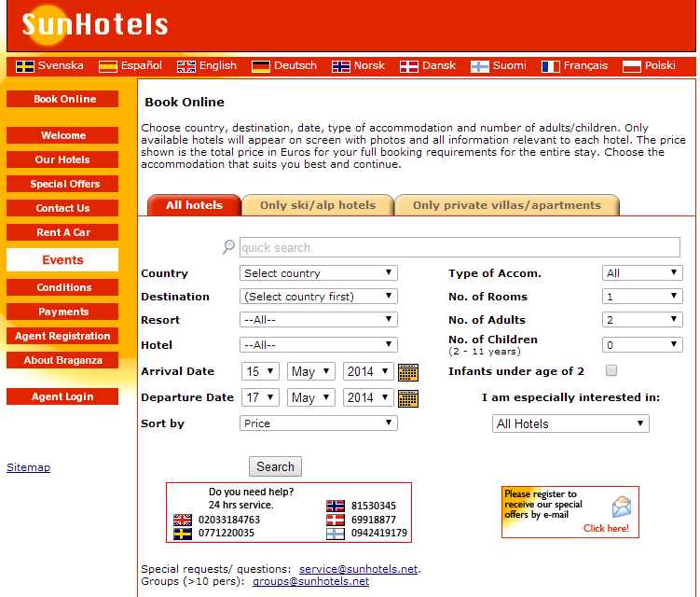Viewport: 700px width, 597px height.
Task: Open Special Offers in the sidebar
Action: (62, 184)
